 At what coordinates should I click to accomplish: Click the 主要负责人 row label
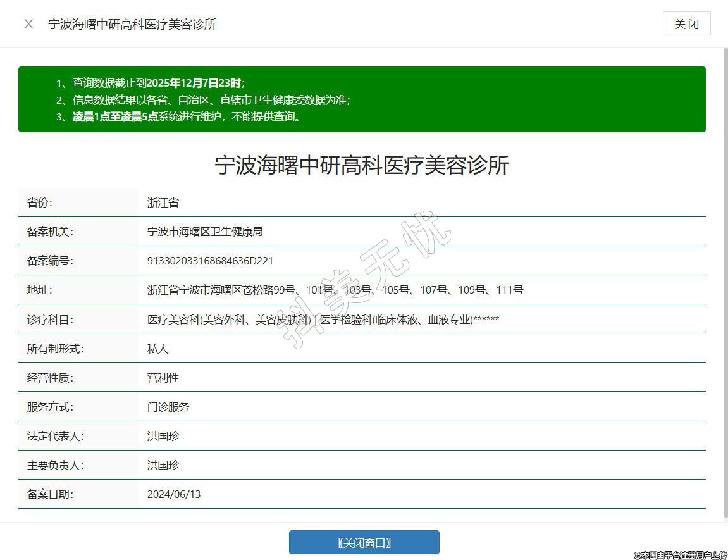click(x=55, y=465)
